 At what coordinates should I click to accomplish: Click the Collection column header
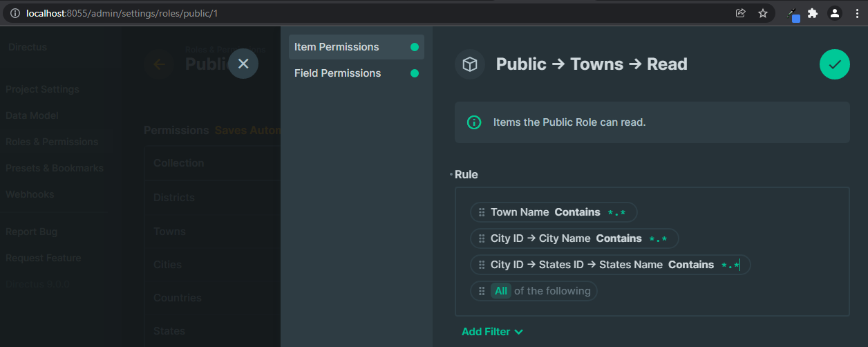tap(179, 163)
